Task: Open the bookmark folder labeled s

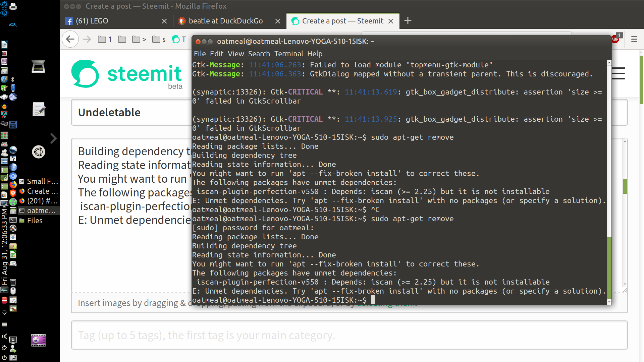Action: [159, 39]
